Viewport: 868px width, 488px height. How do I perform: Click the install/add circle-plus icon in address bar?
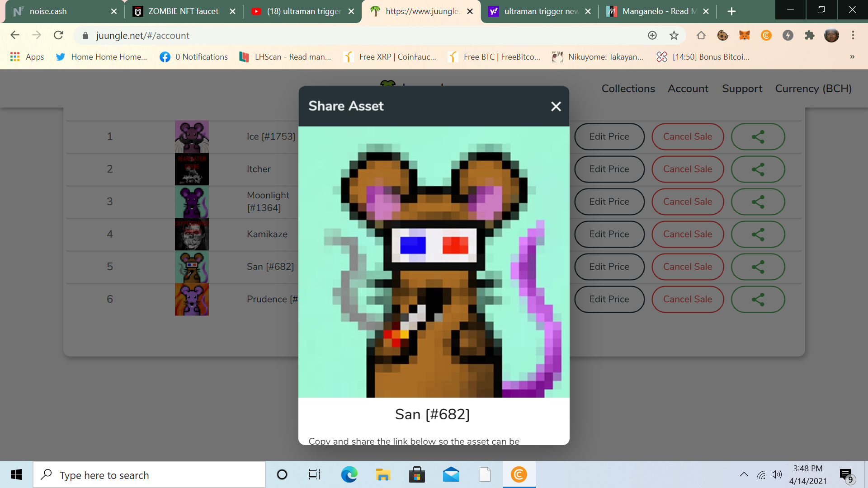tap(652, 35)
